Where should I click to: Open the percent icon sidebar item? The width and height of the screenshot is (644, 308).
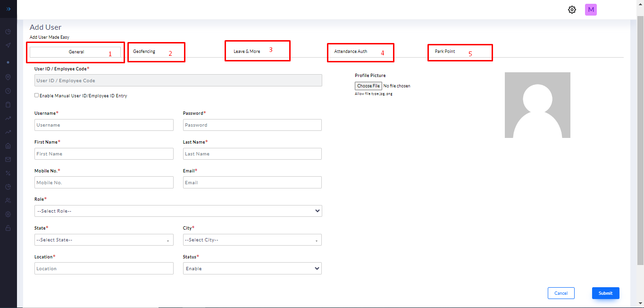click(x=8, y=173)
